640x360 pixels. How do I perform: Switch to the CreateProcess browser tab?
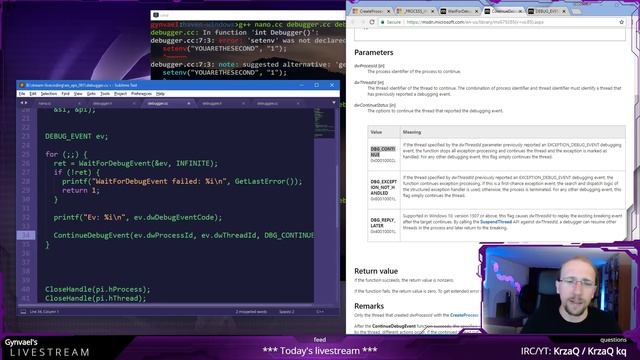[x=370, y=11]
